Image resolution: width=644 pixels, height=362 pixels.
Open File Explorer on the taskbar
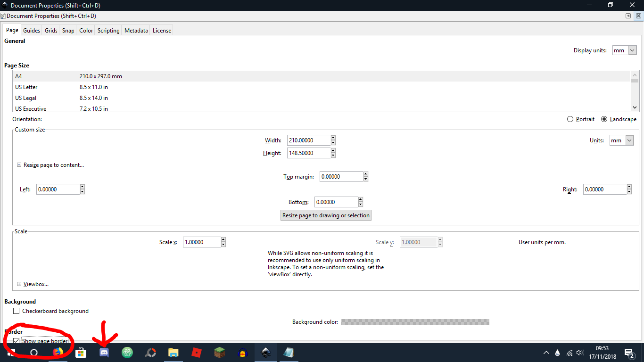[x=173, y=353]
